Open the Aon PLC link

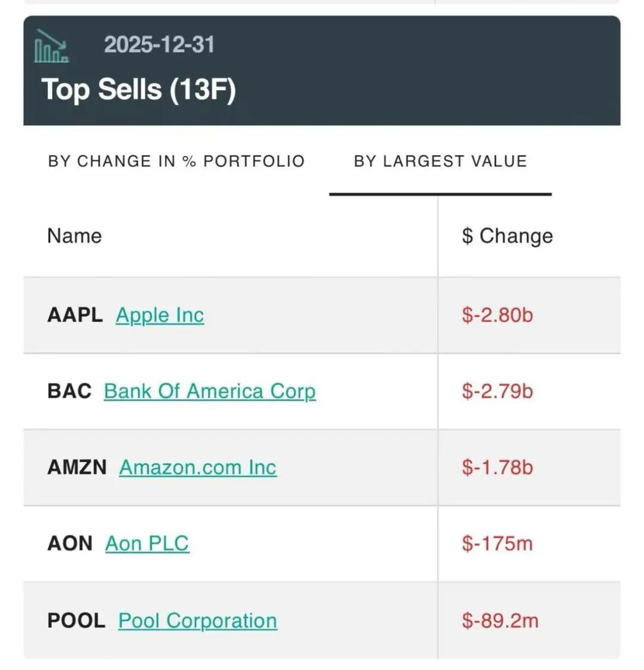coord(147,544)
